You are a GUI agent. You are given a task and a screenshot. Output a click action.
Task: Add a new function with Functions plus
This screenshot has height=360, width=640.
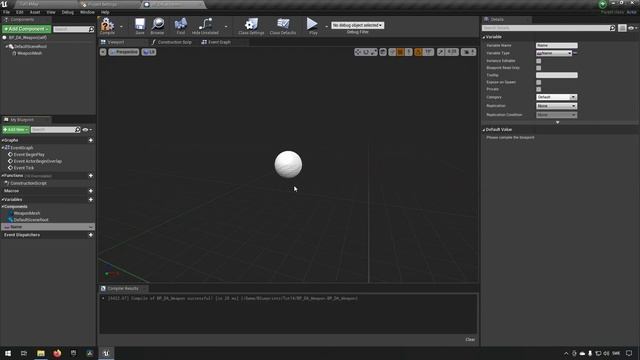click(91, 176)
